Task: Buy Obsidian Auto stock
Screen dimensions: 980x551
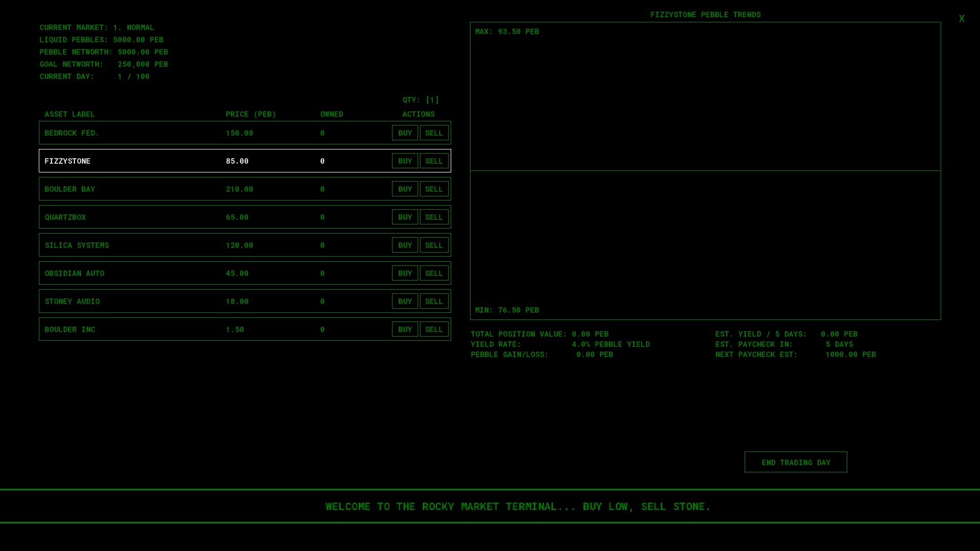Action: pyautogui.click(x=405, y=273)
